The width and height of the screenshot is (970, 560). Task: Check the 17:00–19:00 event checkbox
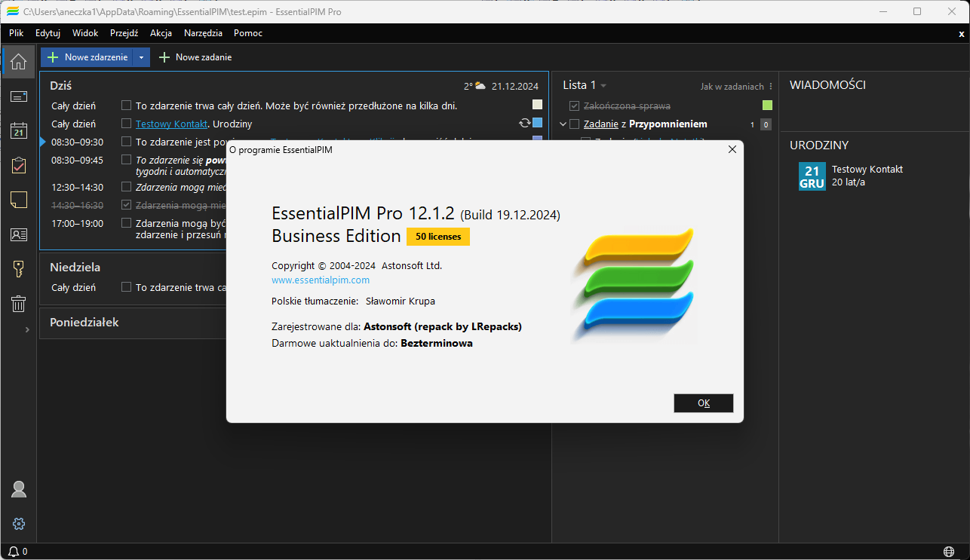(x=127, y=223)
